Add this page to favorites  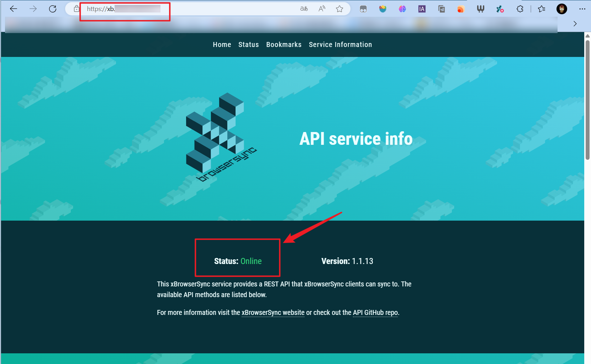pos(339,9)
